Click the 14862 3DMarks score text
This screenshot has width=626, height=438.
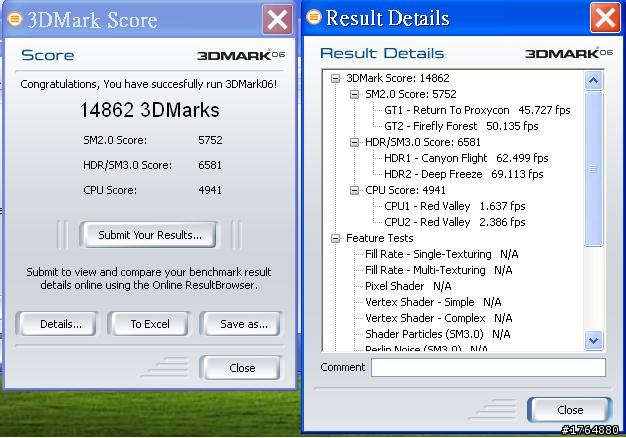(x=150, y=110)
